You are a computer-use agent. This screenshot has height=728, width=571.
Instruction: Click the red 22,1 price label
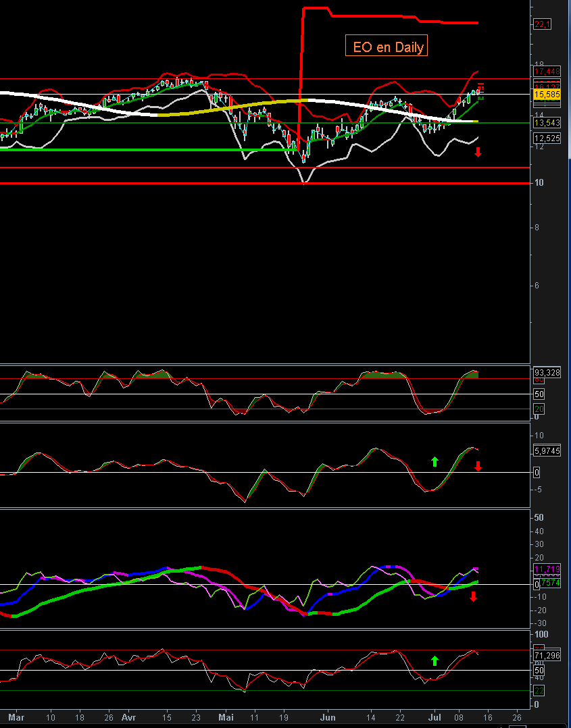pos(542,24)
